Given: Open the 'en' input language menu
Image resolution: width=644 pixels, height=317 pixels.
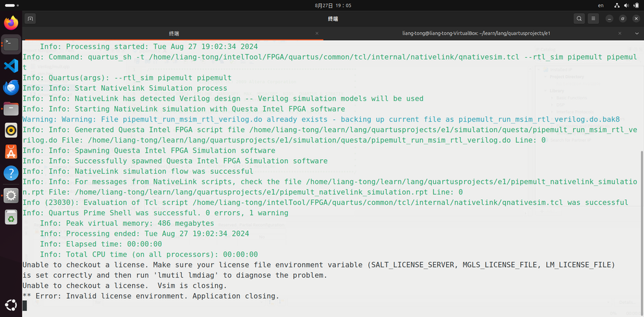Looking at the screenshot, I should pos(601,5).
